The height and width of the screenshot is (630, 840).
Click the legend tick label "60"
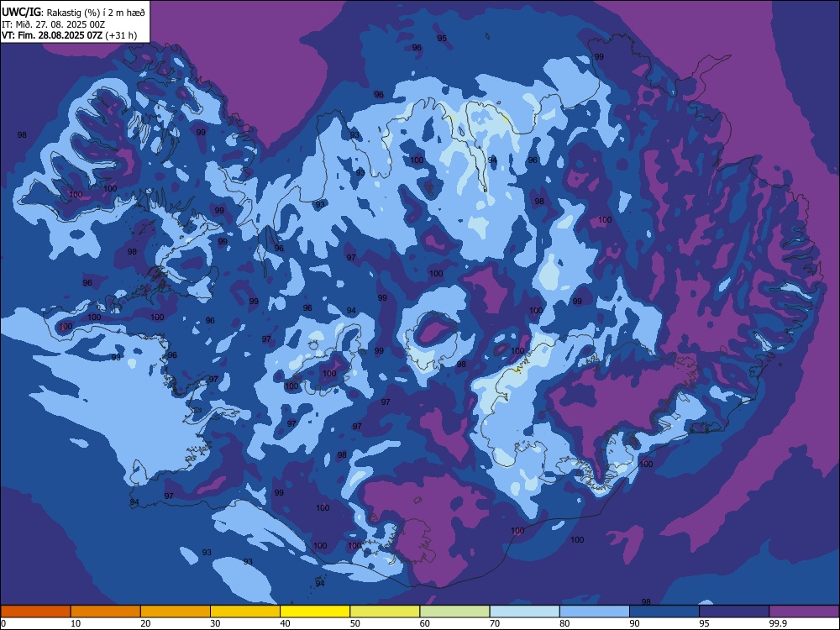[425, 623]
